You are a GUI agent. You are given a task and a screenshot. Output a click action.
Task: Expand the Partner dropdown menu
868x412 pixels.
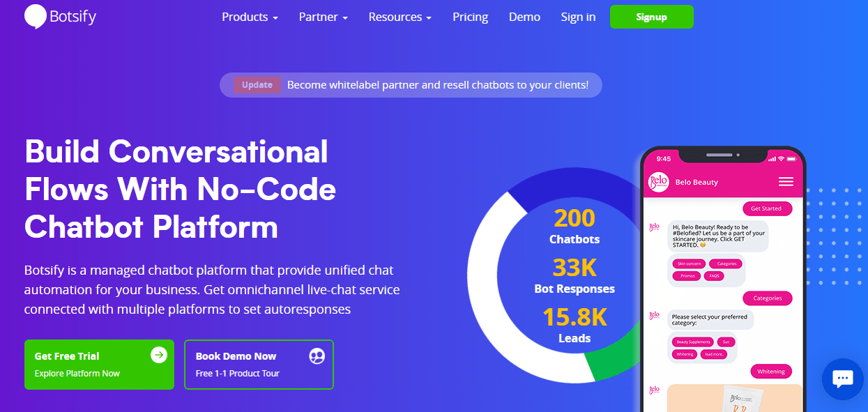coord(323,17)
